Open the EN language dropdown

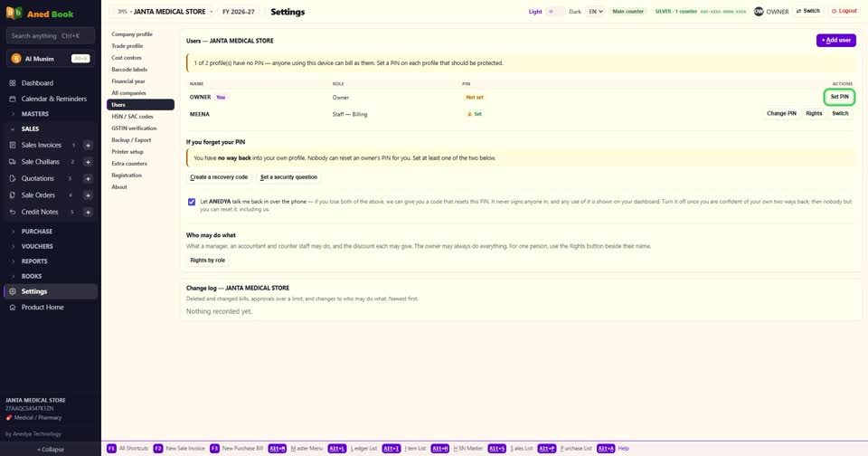coord(596,11)
